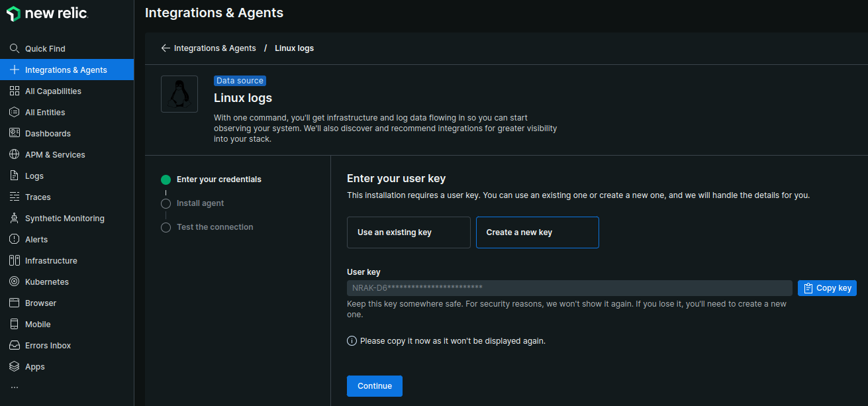The image size is (868, 406).
Task: Click the User key field label
Action: pos(363,272)
